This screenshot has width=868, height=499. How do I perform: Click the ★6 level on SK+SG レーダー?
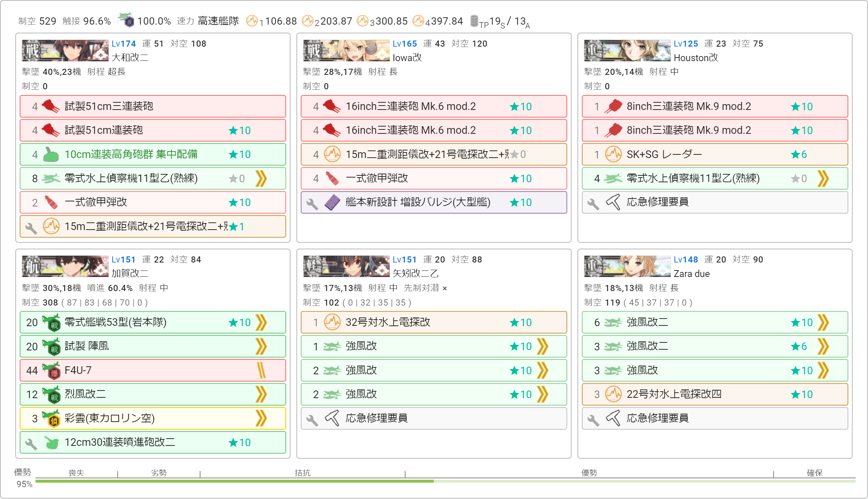(799, 155)
